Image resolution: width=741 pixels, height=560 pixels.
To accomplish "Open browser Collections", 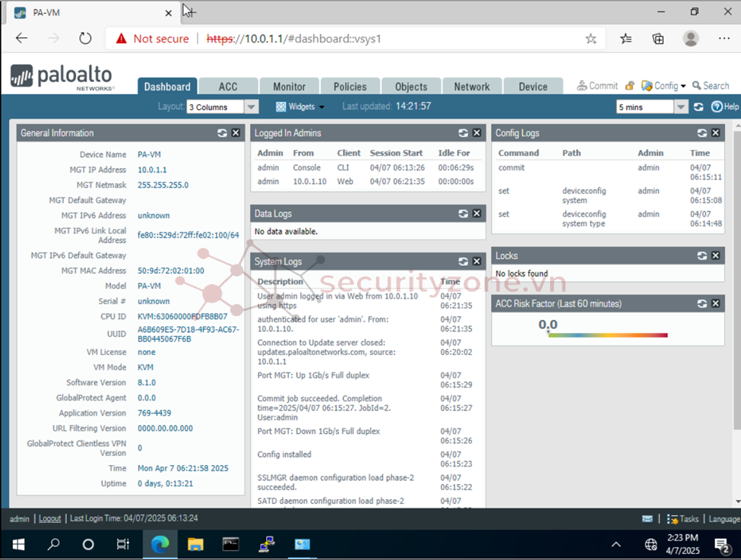I will tap(658, 39).
